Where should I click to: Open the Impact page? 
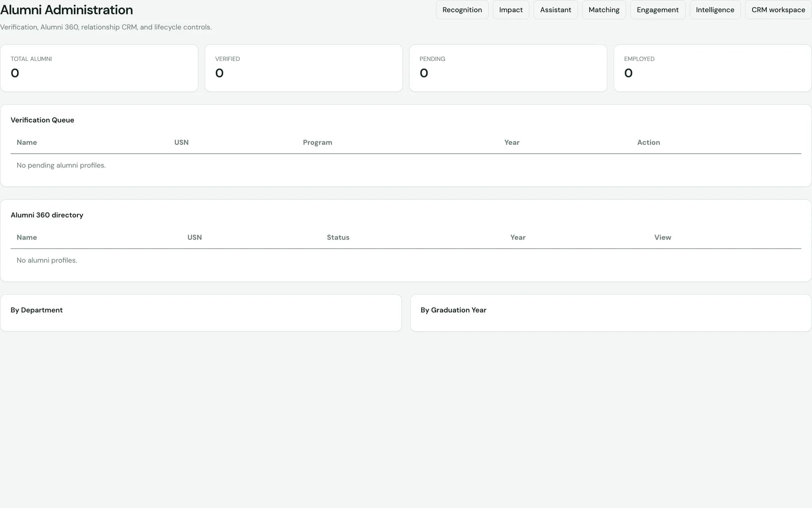click(511, 10)
